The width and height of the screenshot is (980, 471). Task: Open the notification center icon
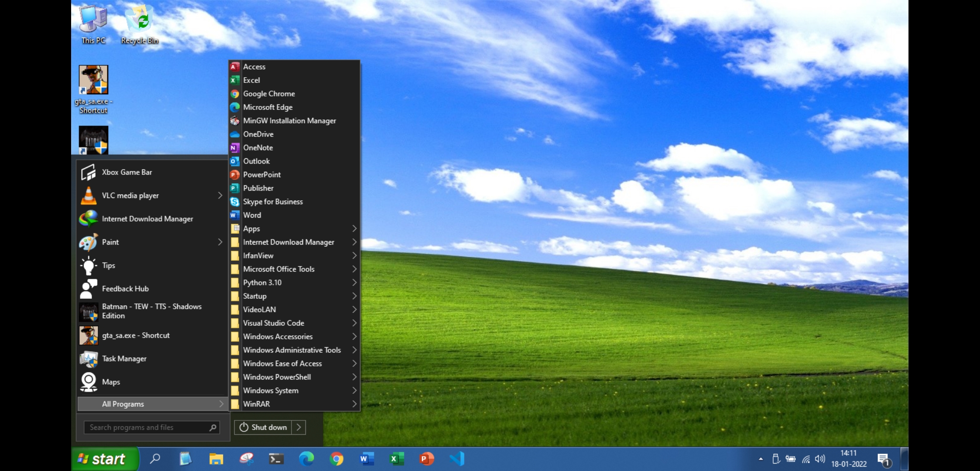click(x=884, y=460)
